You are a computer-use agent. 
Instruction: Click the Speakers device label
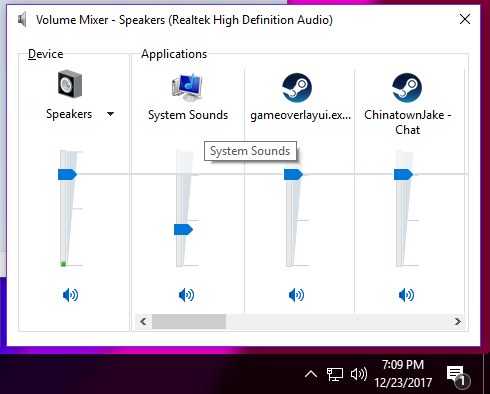pyautogui.click(x=69, y=114)
